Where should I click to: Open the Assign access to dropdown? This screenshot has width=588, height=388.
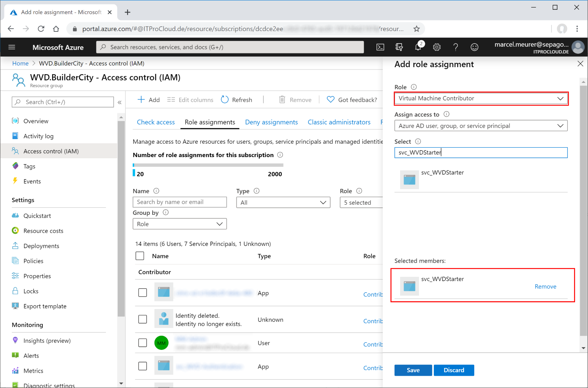[x=481, y=126]
